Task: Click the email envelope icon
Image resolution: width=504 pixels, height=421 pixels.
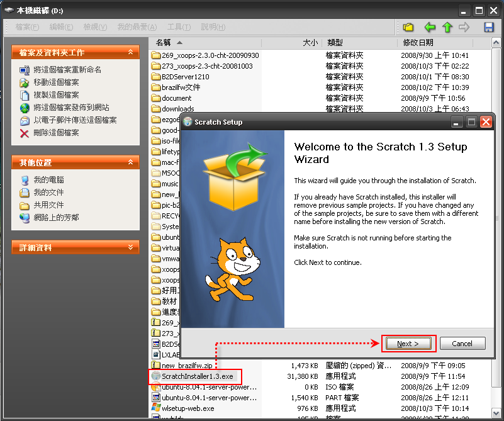Action: click(25, 121)
